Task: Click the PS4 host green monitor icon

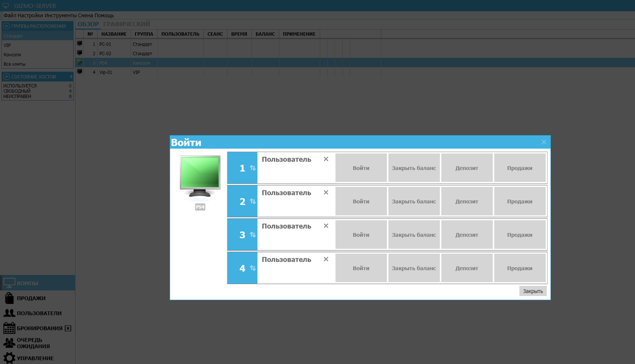Action: coord(79,62)
